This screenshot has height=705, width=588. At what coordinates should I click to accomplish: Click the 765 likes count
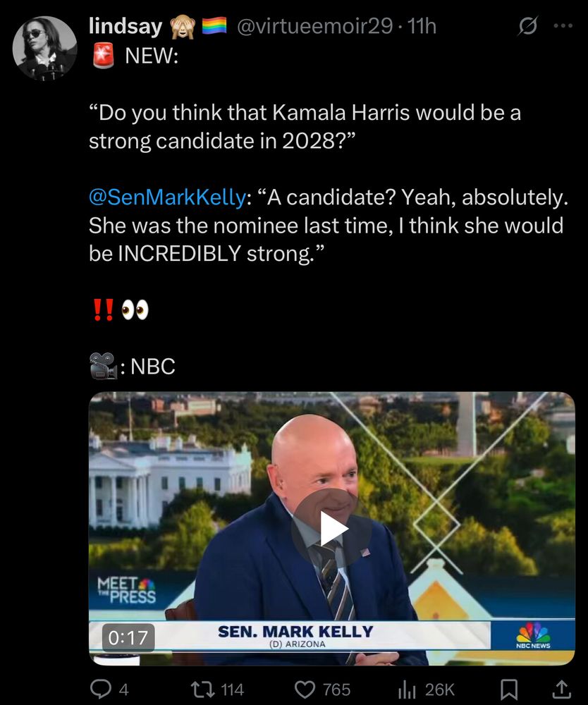tap(337, 689)
